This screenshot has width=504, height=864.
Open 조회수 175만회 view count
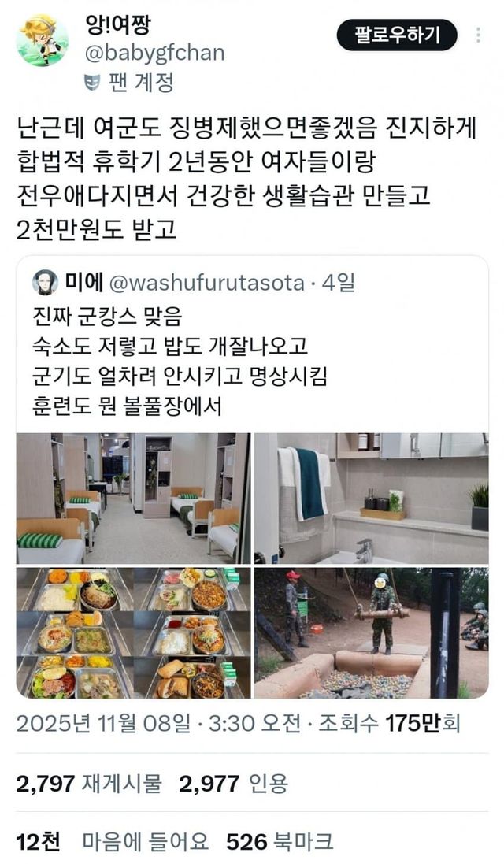point(390,723)
